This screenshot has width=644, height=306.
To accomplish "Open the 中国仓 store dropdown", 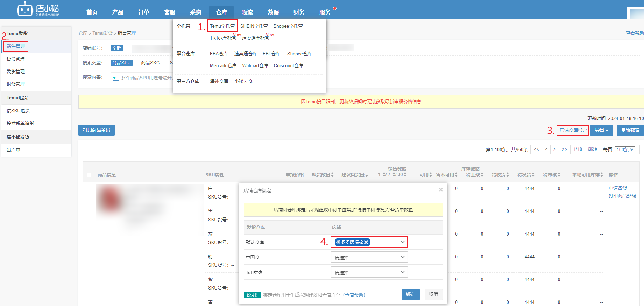I will [x=369, y=257].
